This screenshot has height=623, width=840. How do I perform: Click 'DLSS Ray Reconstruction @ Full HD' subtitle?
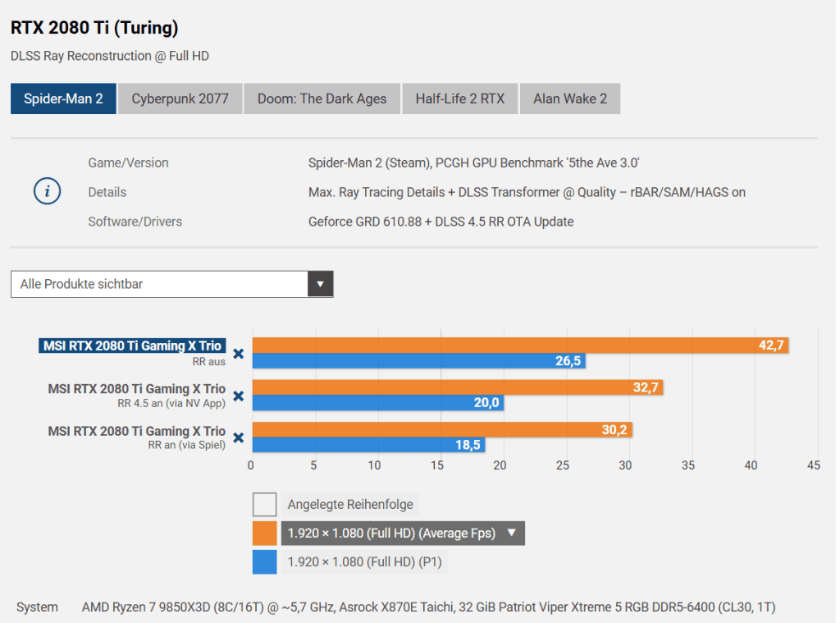(x=110, y=57)
